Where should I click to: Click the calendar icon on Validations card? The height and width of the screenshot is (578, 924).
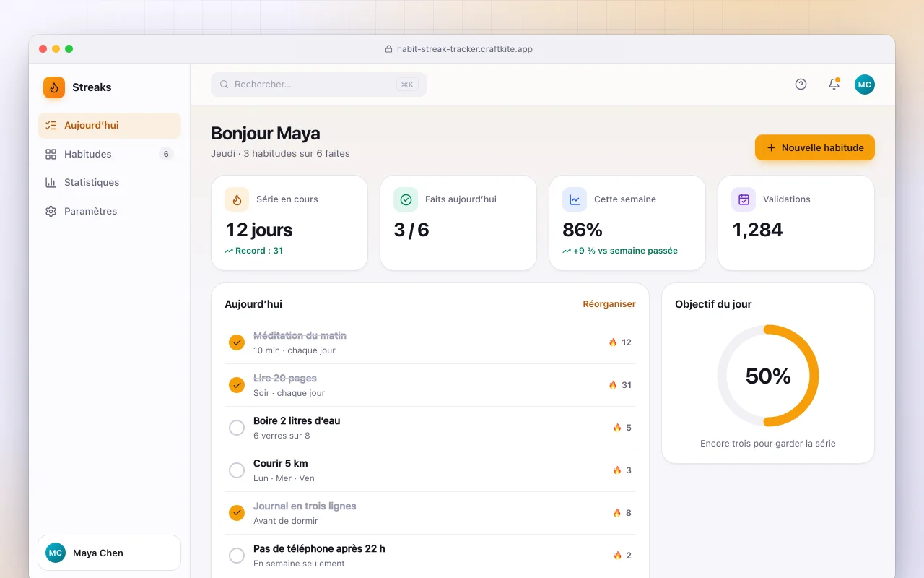point(744,199)
